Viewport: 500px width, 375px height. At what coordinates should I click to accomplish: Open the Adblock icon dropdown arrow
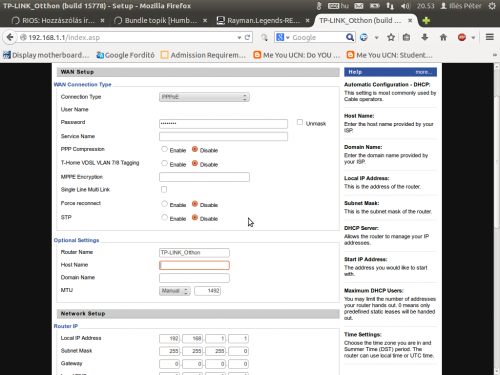click(x=473, y=38)
